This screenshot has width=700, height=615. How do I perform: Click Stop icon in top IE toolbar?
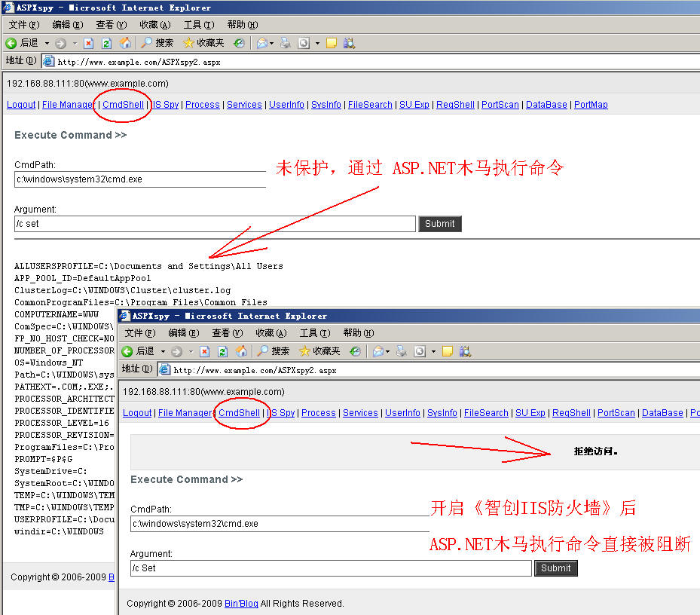[88, 43]
